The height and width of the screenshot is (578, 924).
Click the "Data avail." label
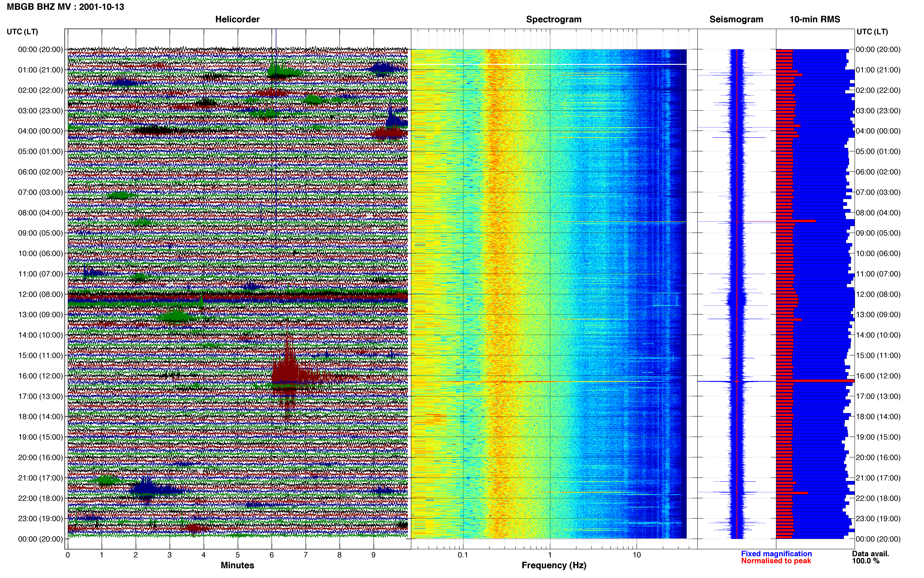coord(870,554)
